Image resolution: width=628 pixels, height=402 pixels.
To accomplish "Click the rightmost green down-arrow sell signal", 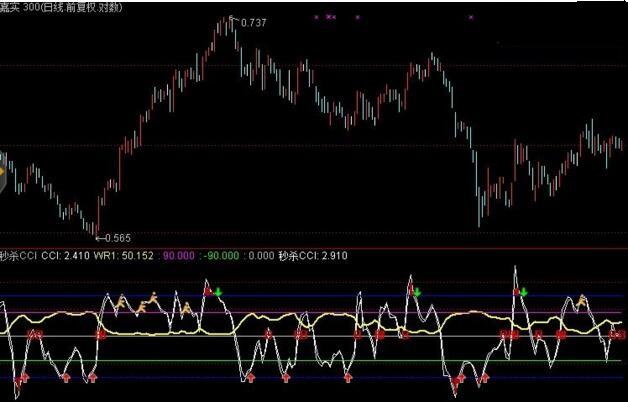I will coord(523,292).
